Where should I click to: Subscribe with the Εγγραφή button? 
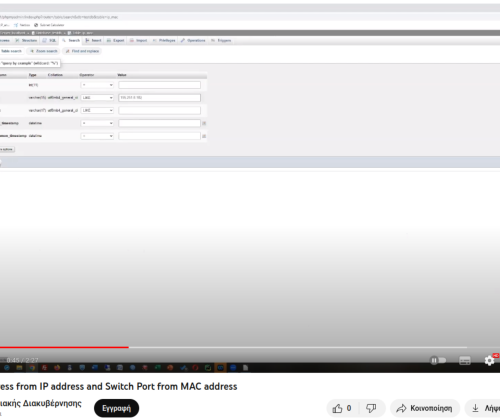(116, 408)
